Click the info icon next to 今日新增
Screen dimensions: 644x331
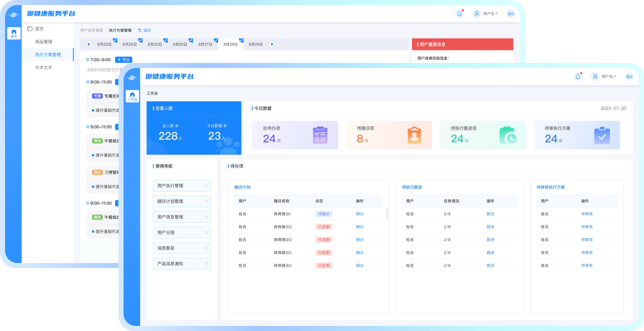[225, 126]
